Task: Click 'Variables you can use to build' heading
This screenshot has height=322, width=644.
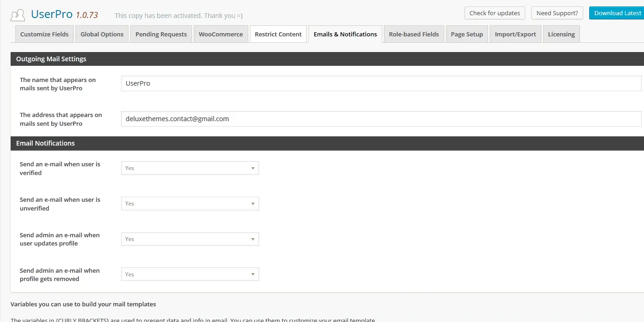Action: [83, 304]
